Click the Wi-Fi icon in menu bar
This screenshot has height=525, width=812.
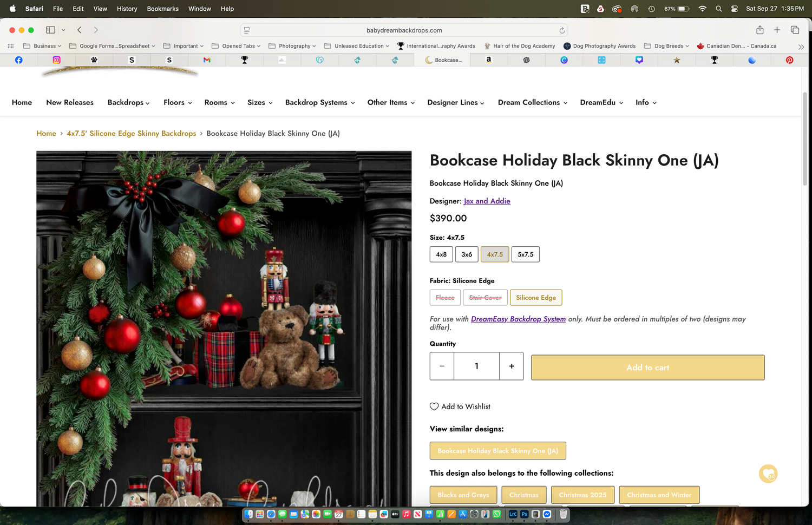(702, 9)
